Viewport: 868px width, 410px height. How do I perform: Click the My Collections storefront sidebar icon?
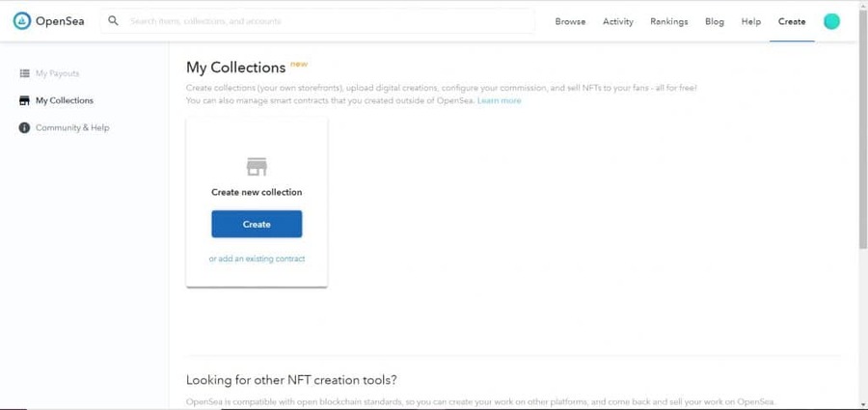pyautogui.click(x=24, y=100)
